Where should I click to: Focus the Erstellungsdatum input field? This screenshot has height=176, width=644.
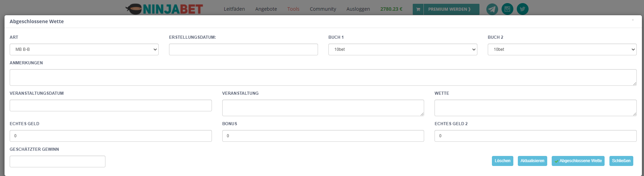click(x=243, y=49)
